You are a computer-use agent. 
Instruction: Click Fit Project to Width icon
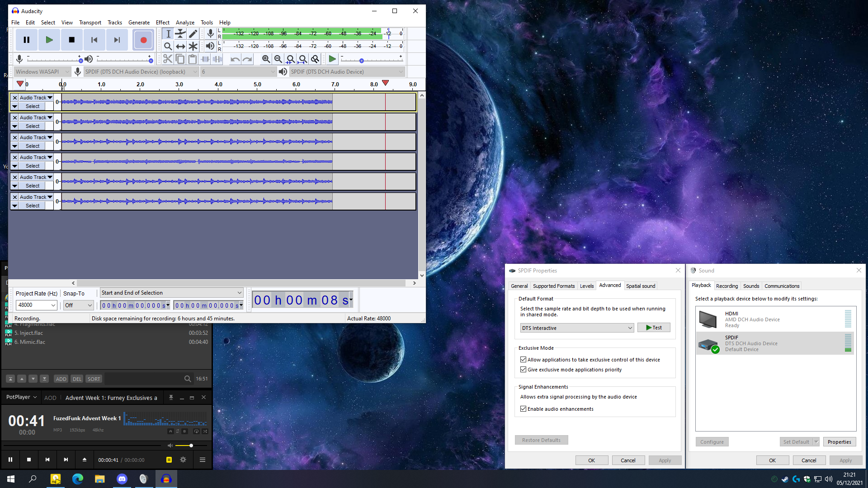click(302, 59)
